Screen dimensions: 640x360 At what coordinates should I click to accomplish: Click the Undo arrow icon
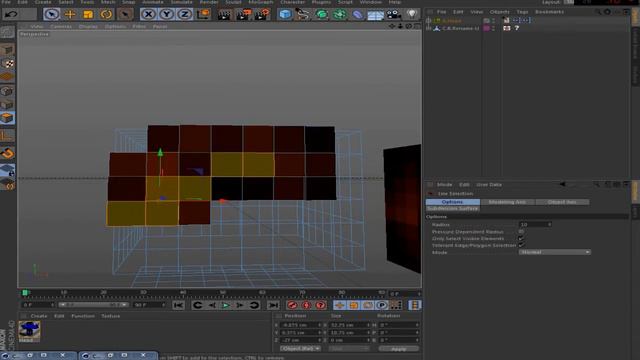11,14
